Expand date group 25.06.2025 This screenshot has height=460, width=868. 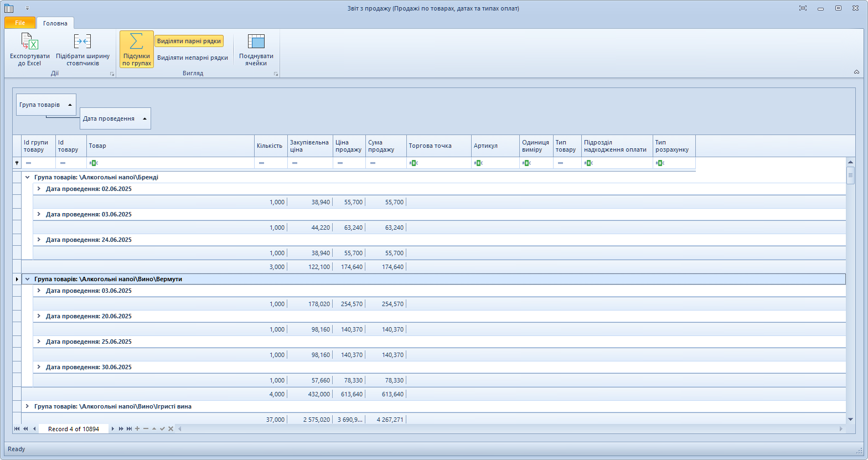click(39, 342)
